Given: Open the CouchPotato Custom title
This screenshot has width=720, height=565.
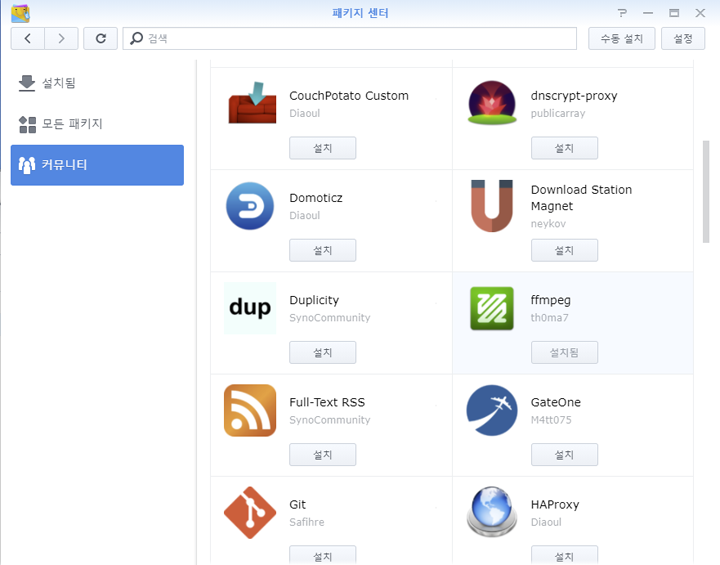Looking at the screenshot, I should (x=349, y=96).
